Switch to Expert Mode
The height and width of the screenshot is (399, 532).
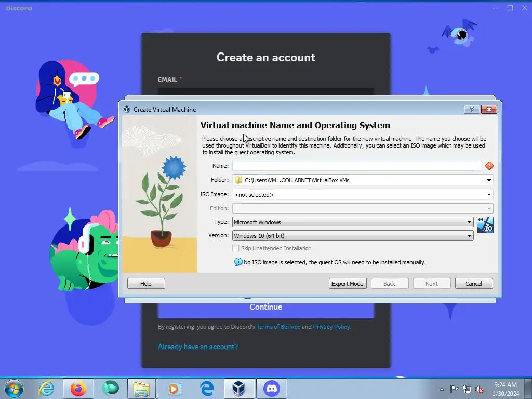(x=348, y=284)
